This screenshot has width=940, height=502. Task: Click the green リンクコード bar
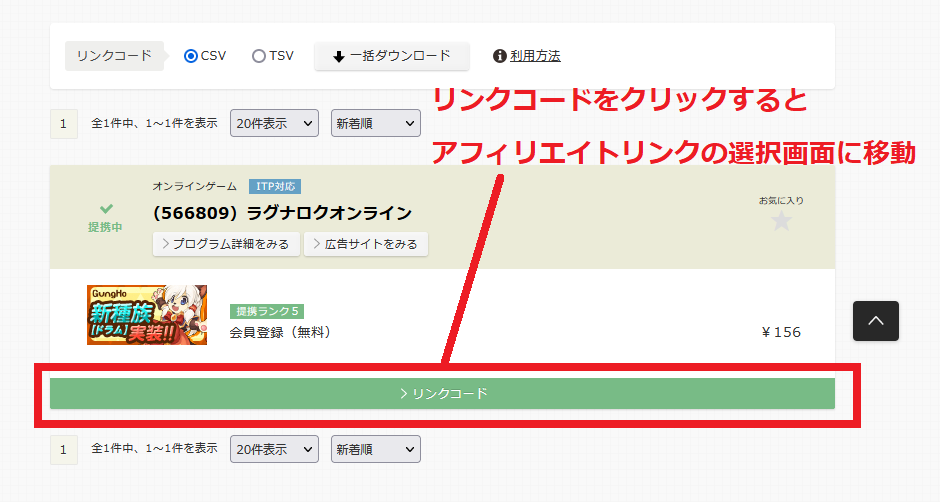[x=442, y=394]
